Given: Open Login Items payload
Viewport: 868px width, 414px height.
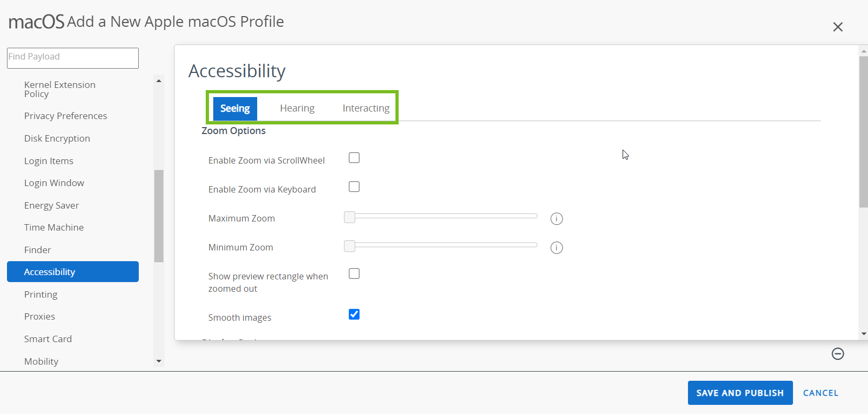Looking at the screenshot, I should click(49, 161).
